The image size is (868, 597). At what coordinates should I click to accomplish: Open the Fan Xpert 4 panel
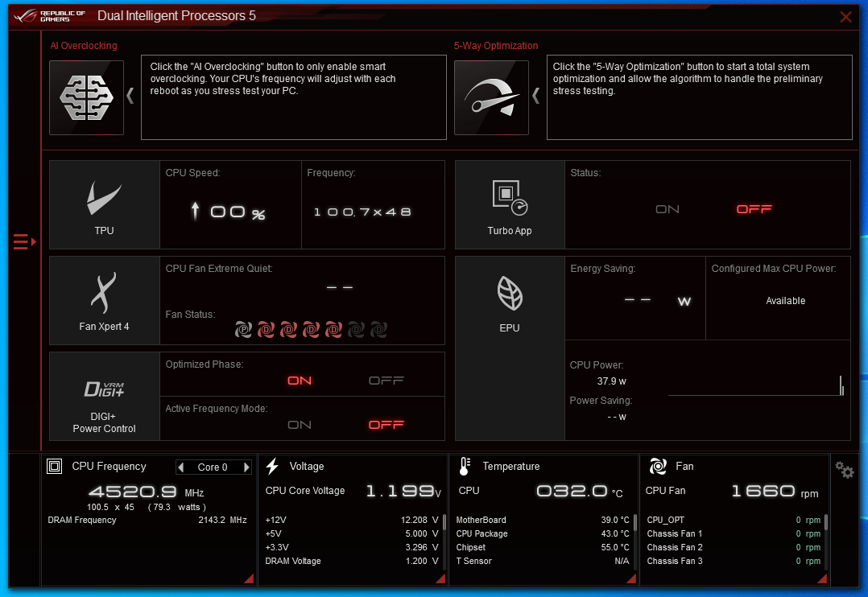[104, 300]
